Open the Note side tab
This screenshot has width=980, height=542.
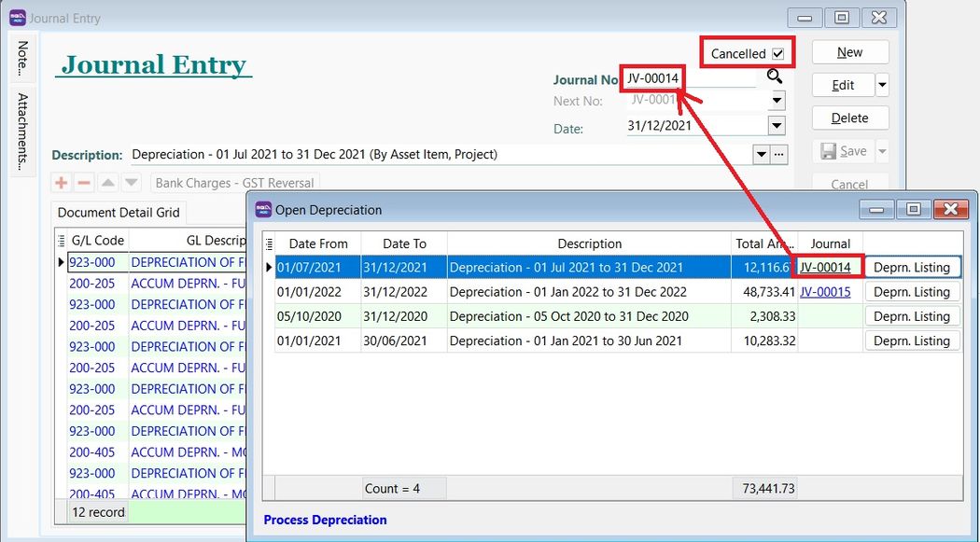22,60
